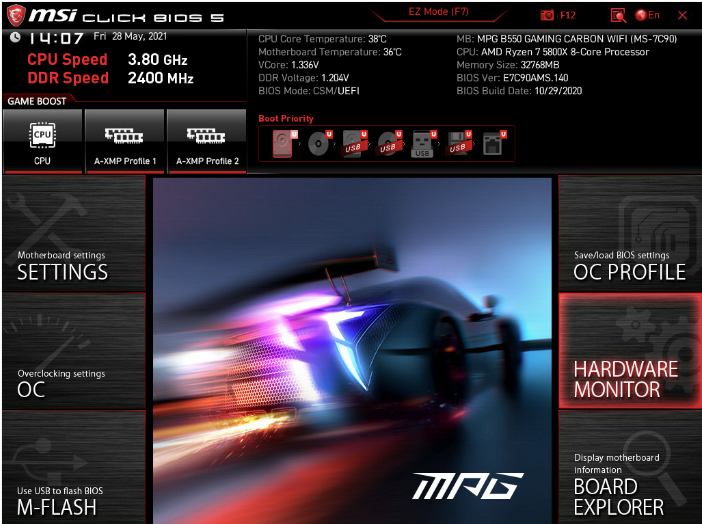The height and width of the screenshot is (524, 702).
Task: Open the SETTINGS motherboard settings tile
Action: pos(74,233)
